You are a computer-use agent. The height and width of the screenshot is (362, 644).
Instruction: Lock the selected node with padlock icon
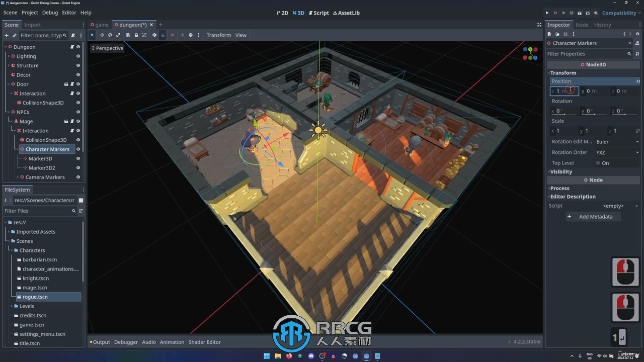click(136, 35)
